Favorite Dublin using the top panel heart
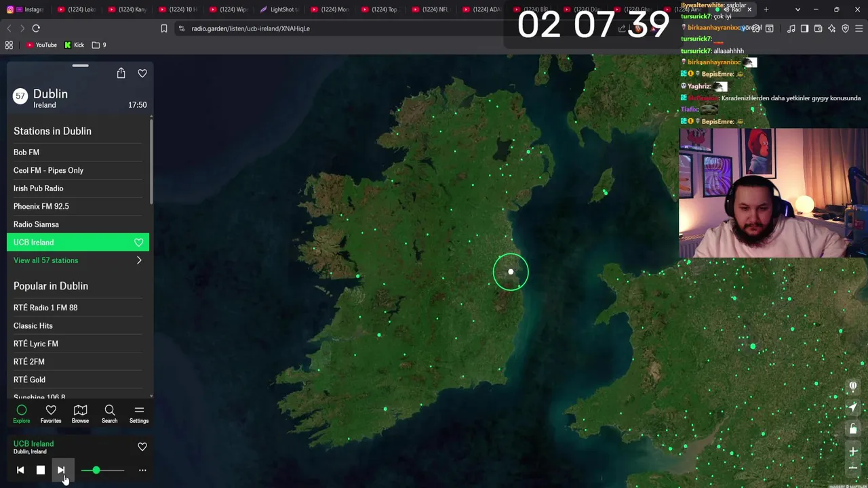 tap(142, 73)
